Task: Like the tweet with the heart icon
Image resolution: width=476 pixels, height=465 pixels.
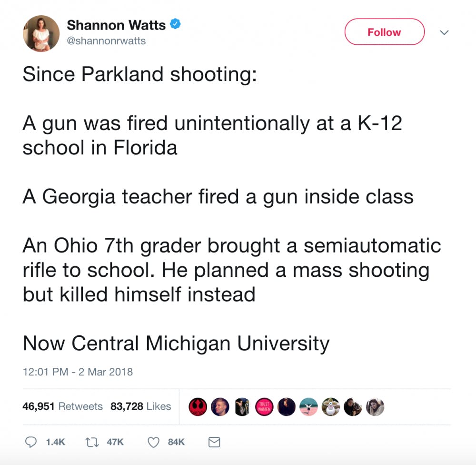Action: click(x=153, y=442)
